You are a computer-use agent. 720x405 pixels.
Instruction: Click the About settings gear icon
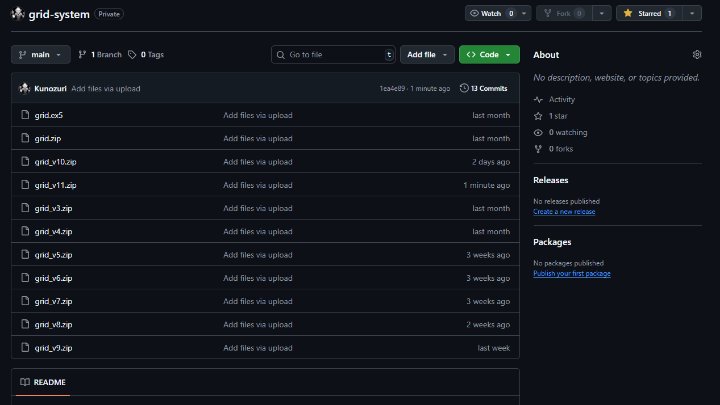(697, 55)
